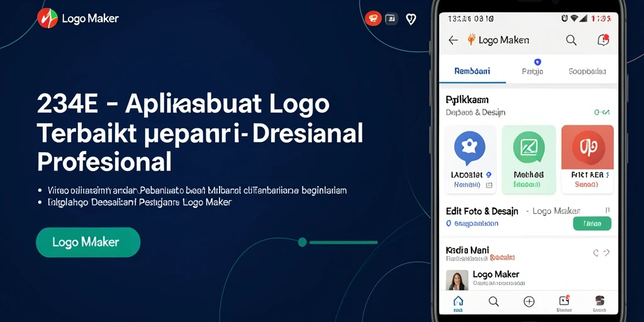Click the dark square icon in banner header
644x322 pixels.
coord(391,18)
